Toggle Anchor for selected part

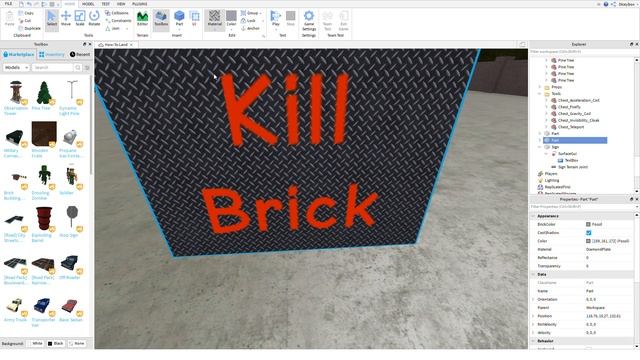pyautogui.click(x=250, y=28)
